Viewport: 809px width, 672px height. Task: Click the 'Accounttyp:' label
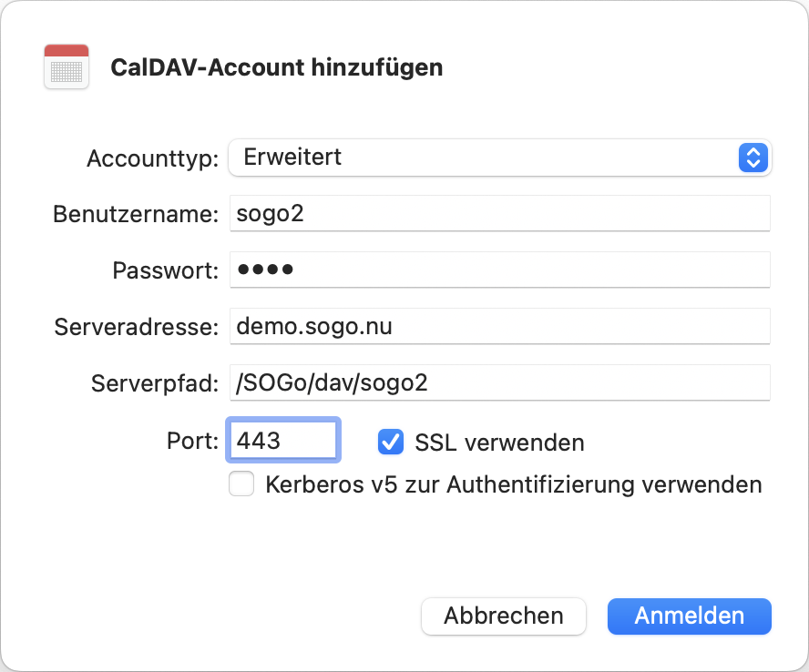click(x=152, y=158)
